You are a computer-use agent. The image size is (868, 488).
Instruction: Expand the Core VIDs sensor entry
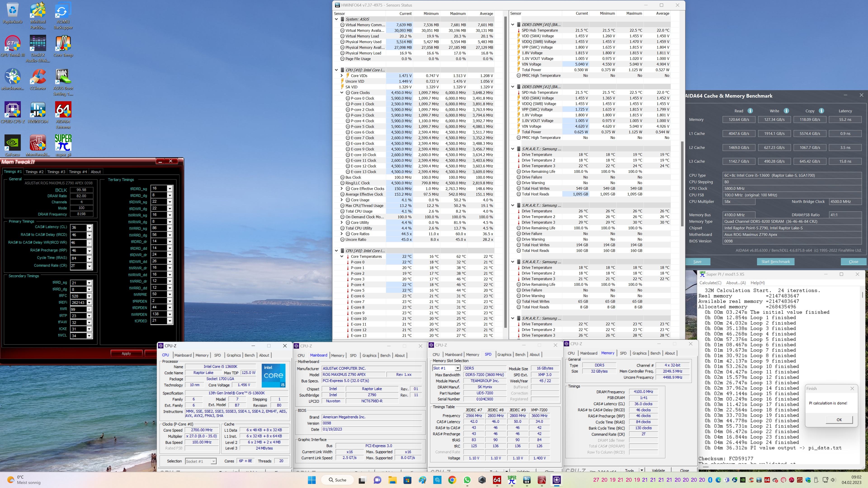click(342, 76)
